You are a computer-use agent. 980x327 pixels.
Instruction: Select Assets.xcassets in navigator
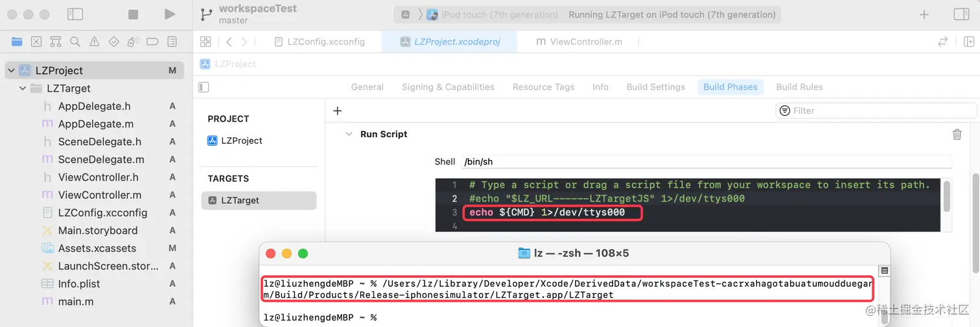pyautogui.click(x=97, y=248)
